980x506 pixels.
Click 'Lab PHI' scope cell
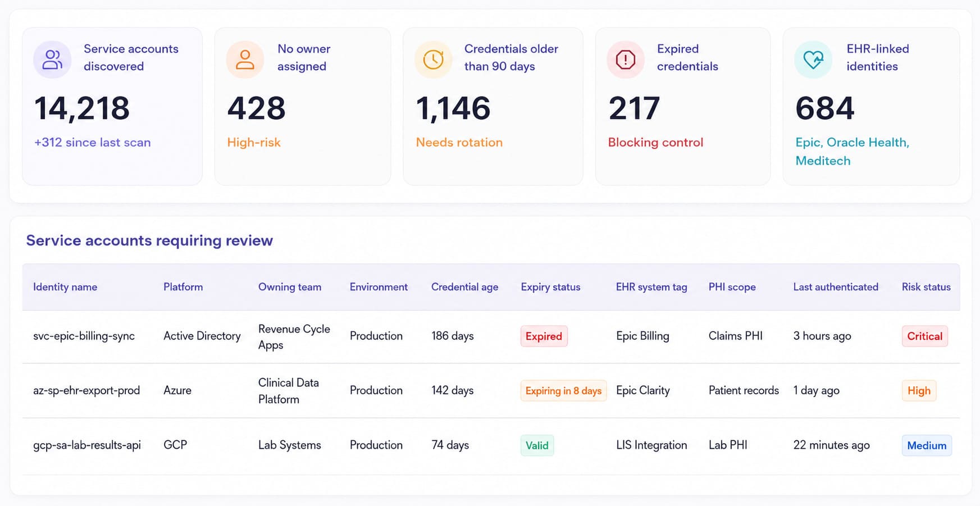pyautogui.click(x=728, y=445)
